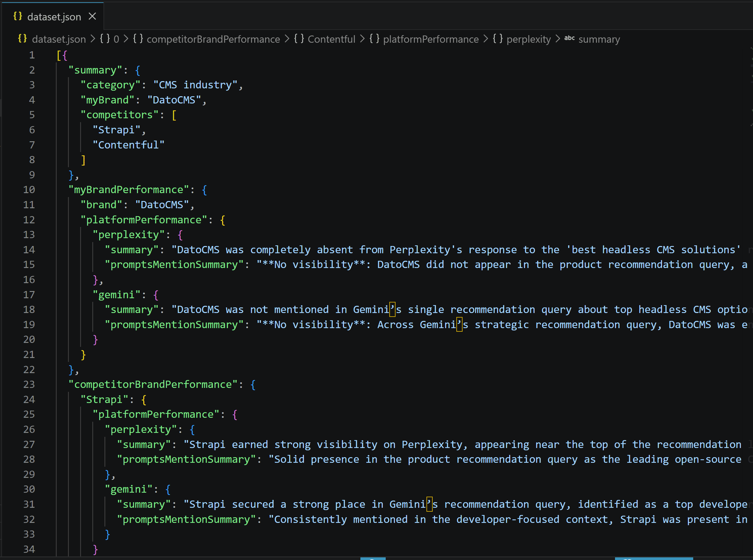Open the platformPerformance breadcrumb dropdown
This screenshot has width=753, height=560.
[431, 39]
